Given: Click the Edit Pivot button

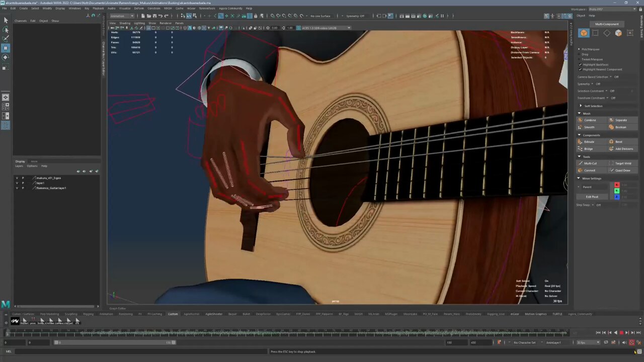Looking at the screenshot, I should pos(592,197).
